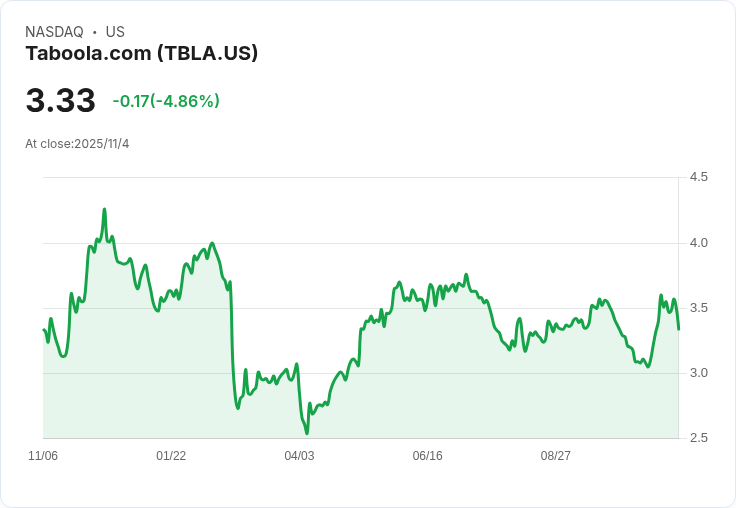The image size is (736, 508).
Task: Open the Taboola.com (TBLA.US) title
Action: pyautogui.click(x=142, y=53)
